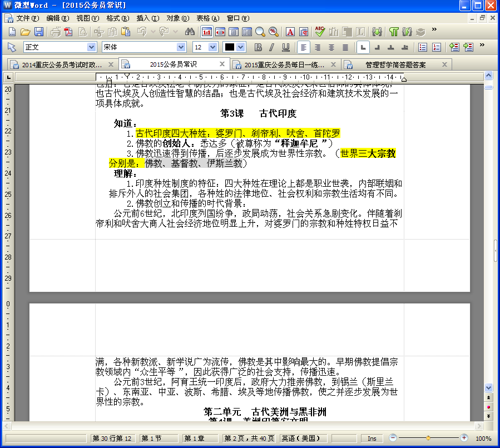Open the zoom percentage magnifier icon

point(273,32)
